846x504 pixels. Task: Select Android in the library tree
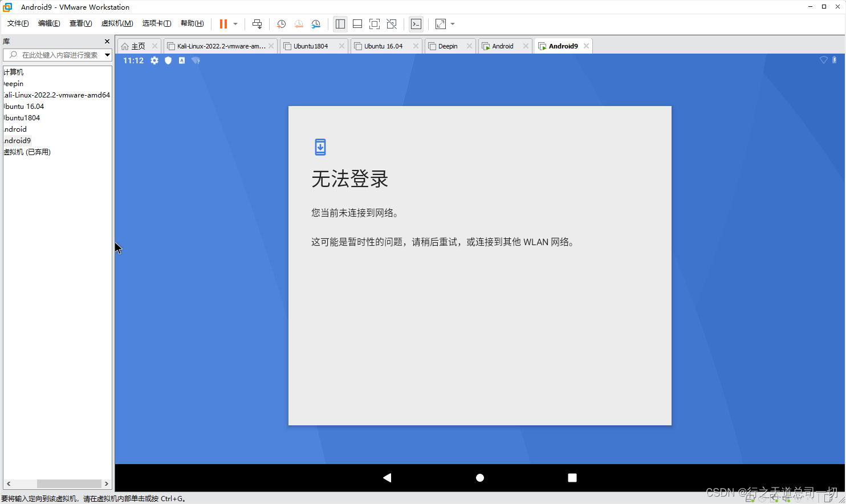tap(15, 129)
